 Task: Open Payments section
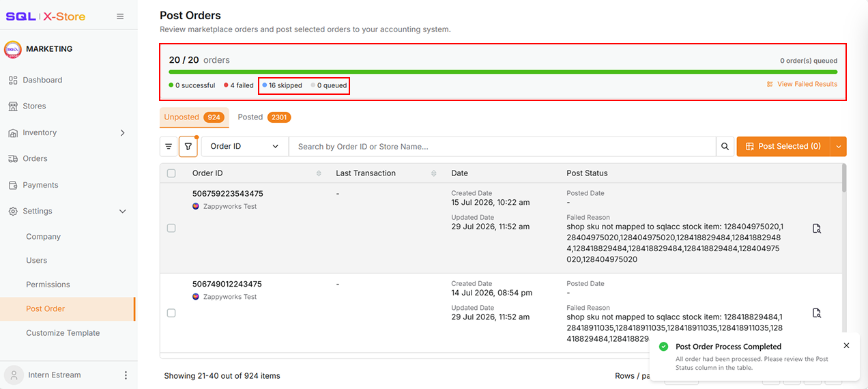coord(40,185)
